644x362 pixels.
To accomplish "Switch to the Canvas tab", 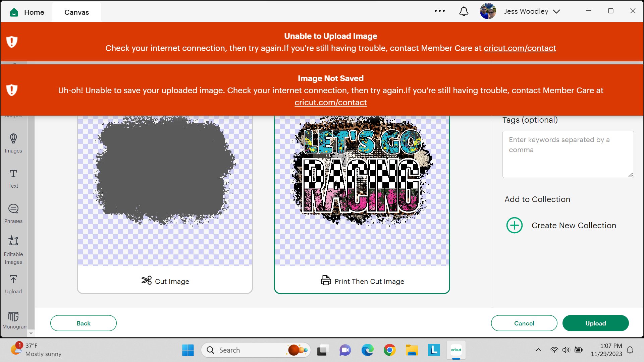I will 76,12.
